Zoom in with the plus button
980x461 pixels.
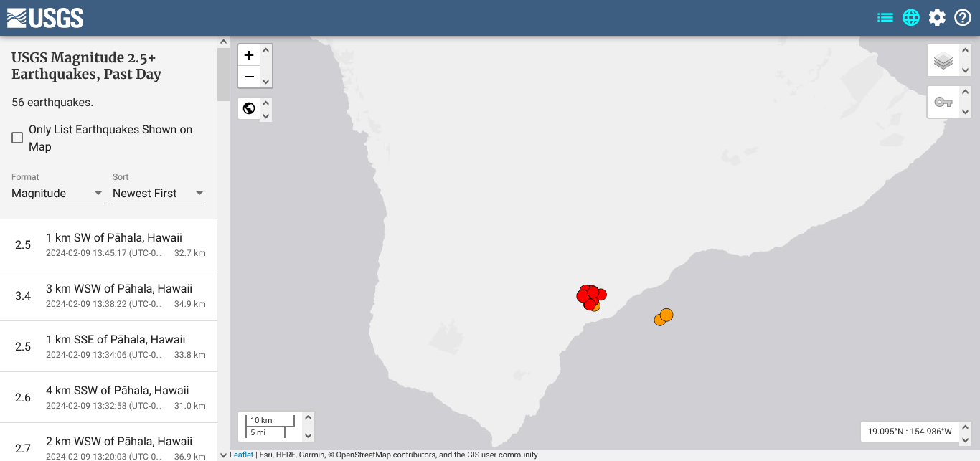pos(249,55)
